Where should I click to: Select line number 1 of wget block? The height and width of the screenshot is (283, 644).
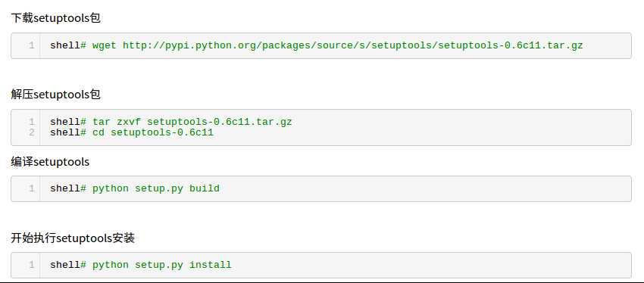click(32, 45)
